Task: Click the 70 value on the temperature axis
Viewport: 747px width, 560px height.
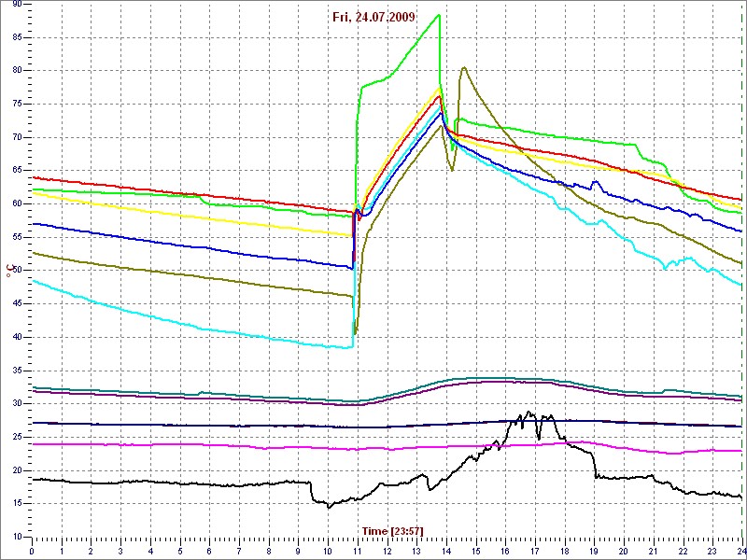Action: point(17,137)
